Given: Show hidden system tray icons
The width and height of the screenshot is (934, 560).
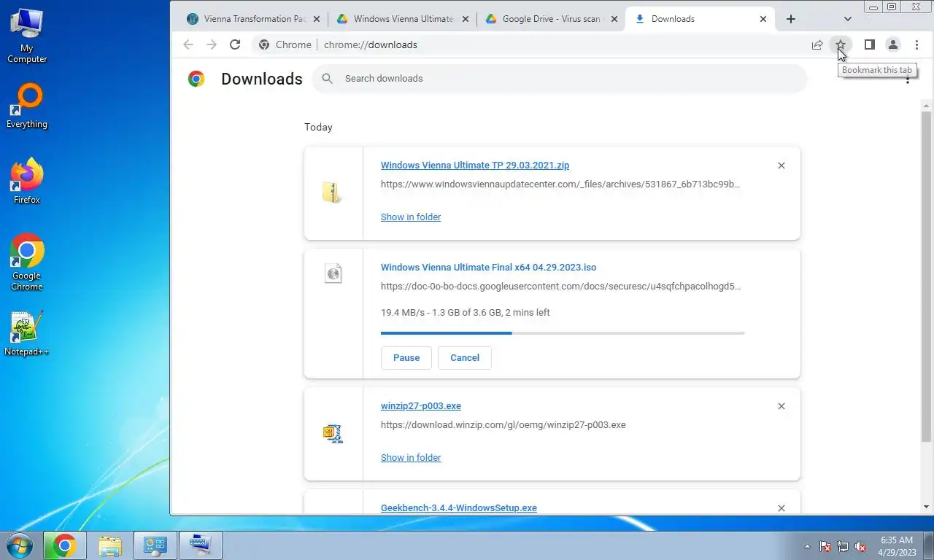Looking at the screenshot, I should pyautogui.click(x=807, y=546).
